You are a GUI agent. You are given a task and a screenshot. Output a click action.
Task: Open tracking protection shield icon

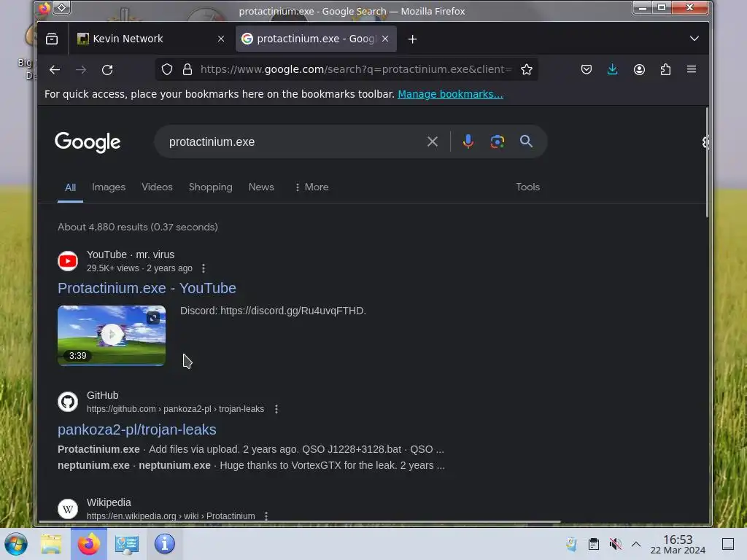(167, 69)
